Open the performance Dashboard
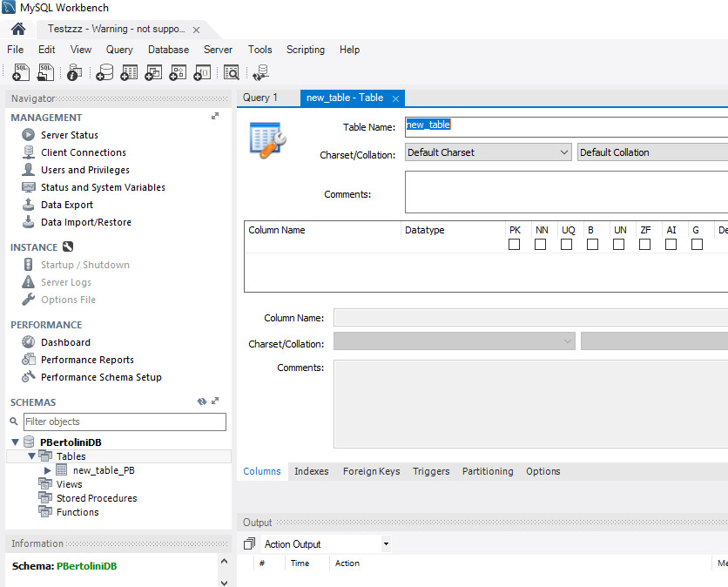 click(65, 342)
